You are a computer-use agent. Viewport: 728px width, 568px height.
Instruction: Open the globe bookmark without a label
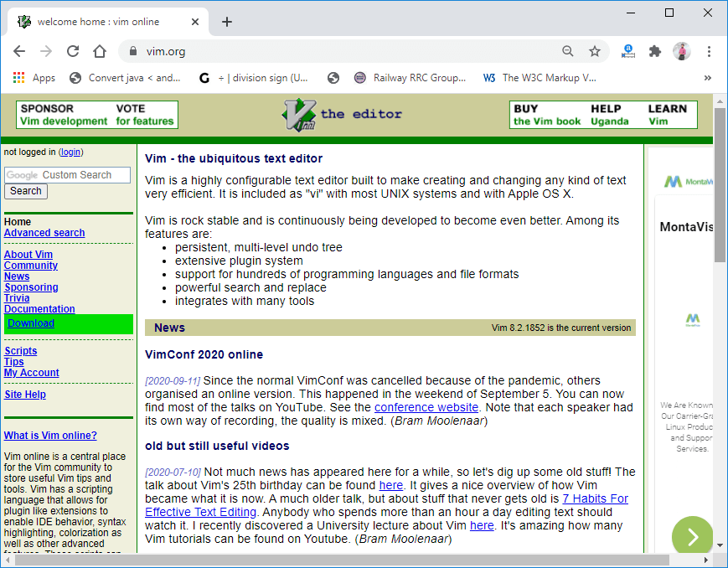(x=333, y=78)
